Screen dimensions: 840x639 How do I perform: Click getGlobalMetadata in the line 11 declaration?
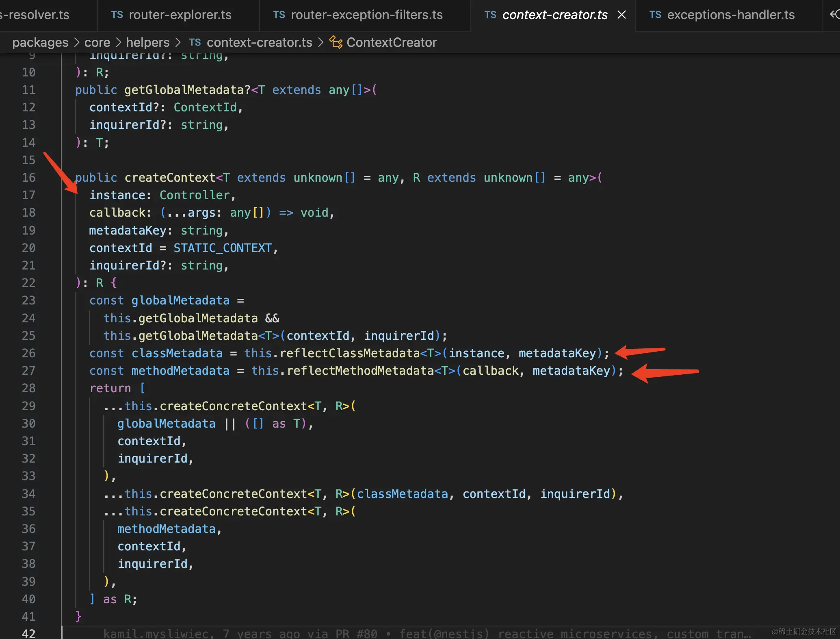(184, 90)
